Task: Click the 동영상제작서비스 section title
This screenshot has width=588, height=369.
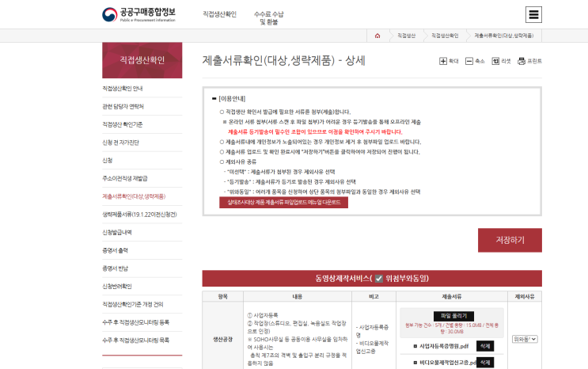Action: [x=343, y=279]
